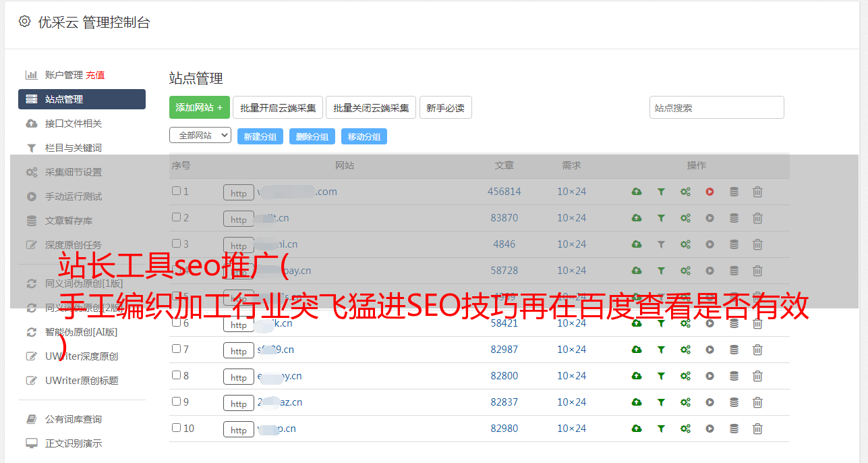Click the 批量开启云端采集 button
This screenshot has height=463, width=868.
(x=278, y=107)
